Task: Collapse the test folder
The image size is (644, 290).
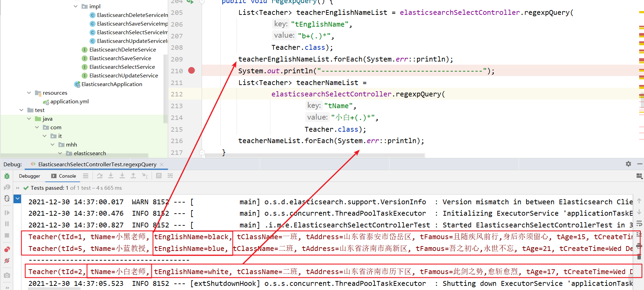Action: pyautogui.click(x=21, y=110)
